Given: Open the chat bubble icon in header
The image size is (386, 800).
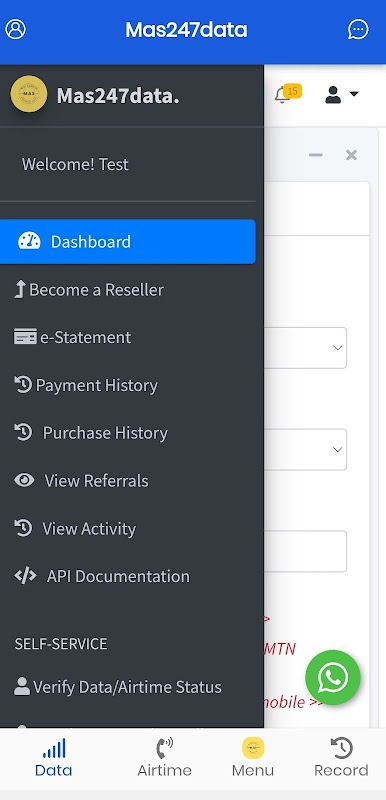Looking at the screenshot, I should point(358,29).
